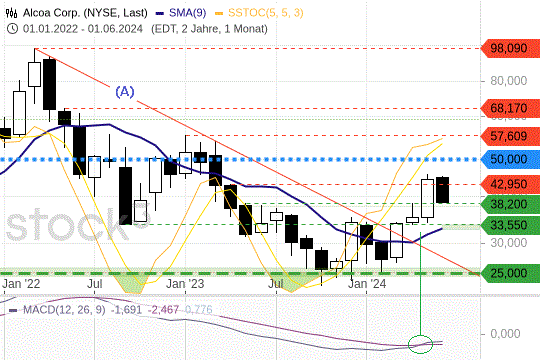Click the green 38,200 price tag
This screenshot has height=360, width=540.
pos(510,204)
